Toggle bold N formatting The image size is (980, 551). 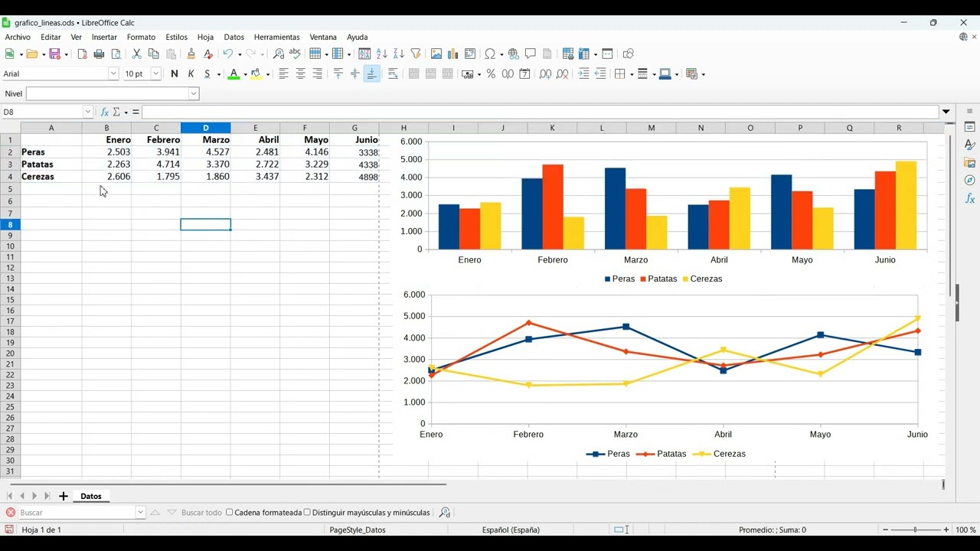[x=175, y=73]
